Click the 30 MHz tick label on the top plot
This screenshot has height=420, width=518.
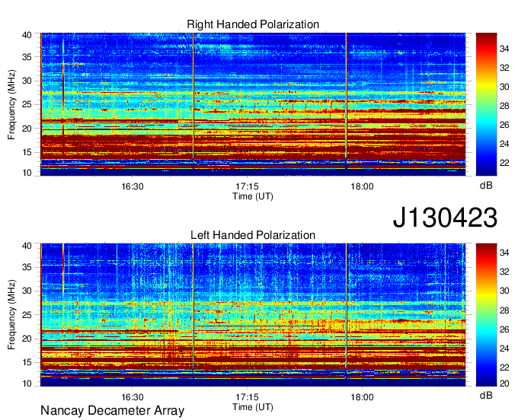pos(27,81)
